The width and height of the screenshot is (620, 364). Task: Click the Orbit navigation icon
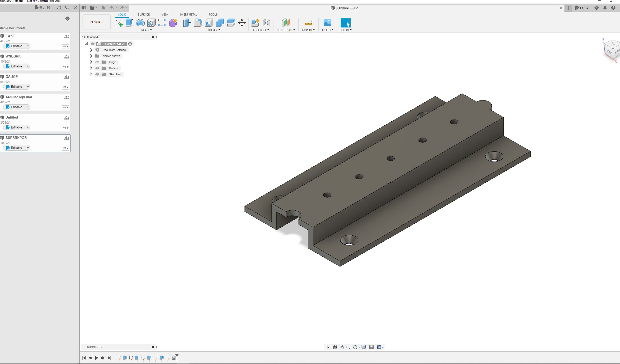tap(327, 347)
